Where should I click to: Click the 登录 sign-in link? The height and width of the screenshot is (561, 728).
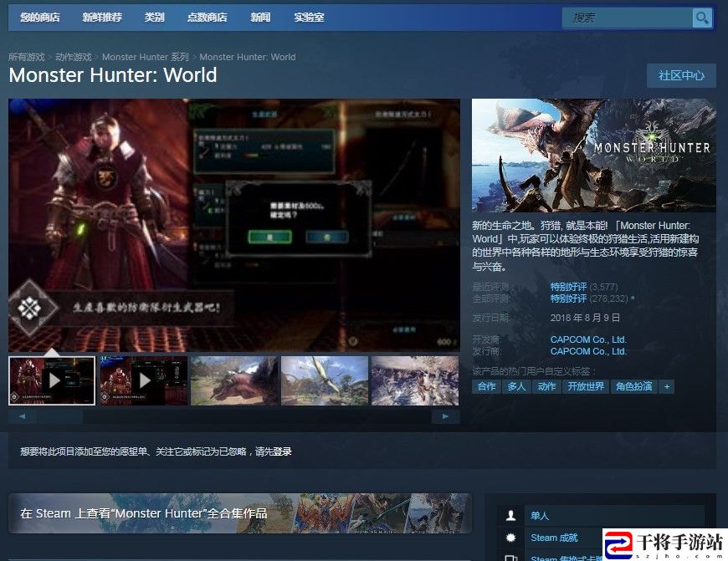pos(282,451)
